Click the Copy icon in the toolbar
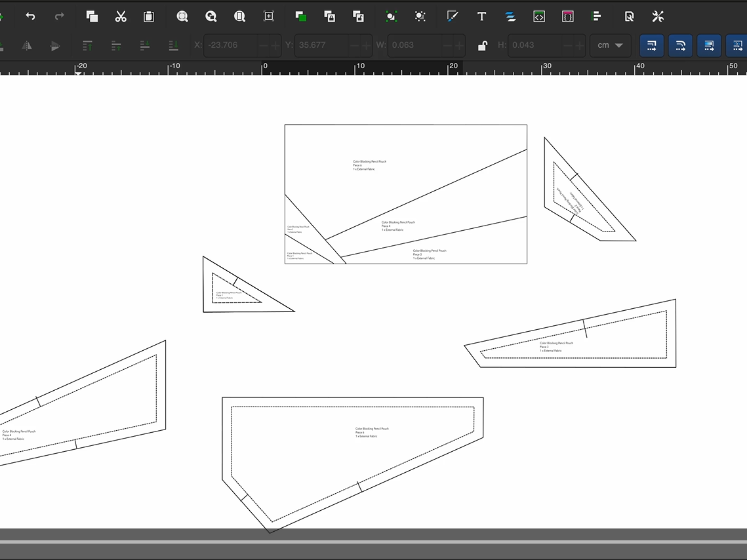Screen dimensions: 747x560 pos(92,16)
